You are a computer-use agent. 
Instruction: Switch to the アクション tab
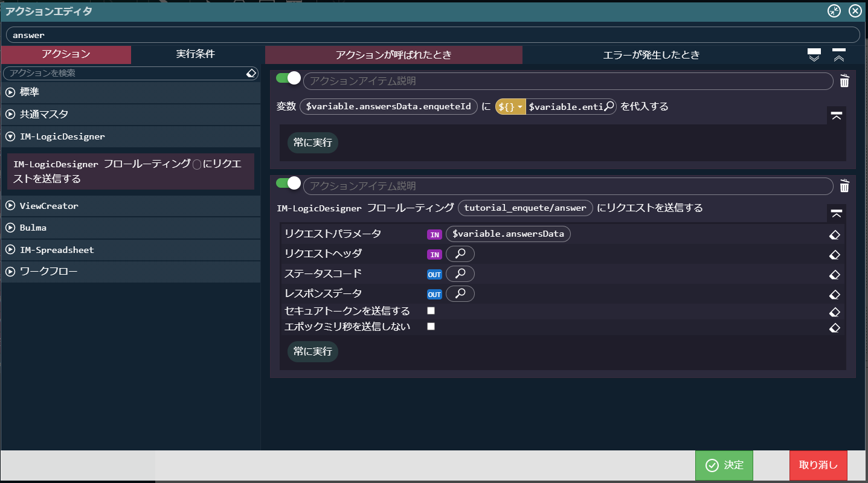point(66,54)
